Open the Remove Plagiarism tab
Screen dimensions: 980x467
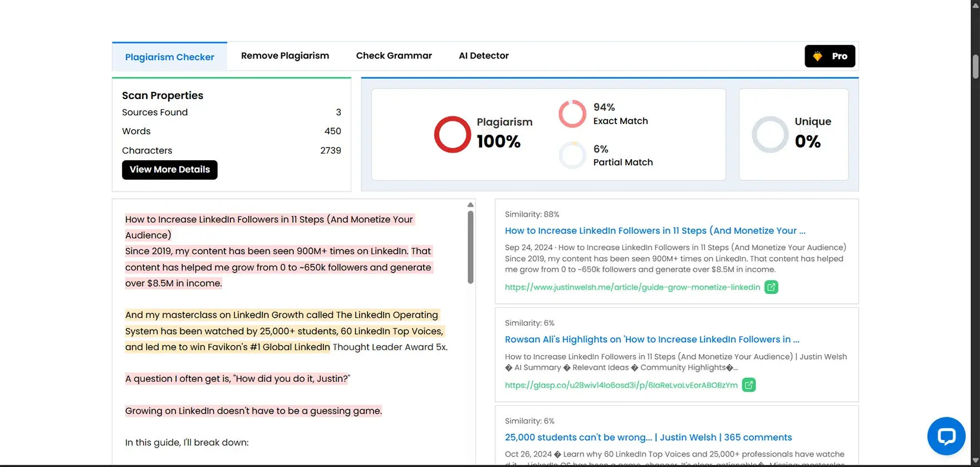285,56
